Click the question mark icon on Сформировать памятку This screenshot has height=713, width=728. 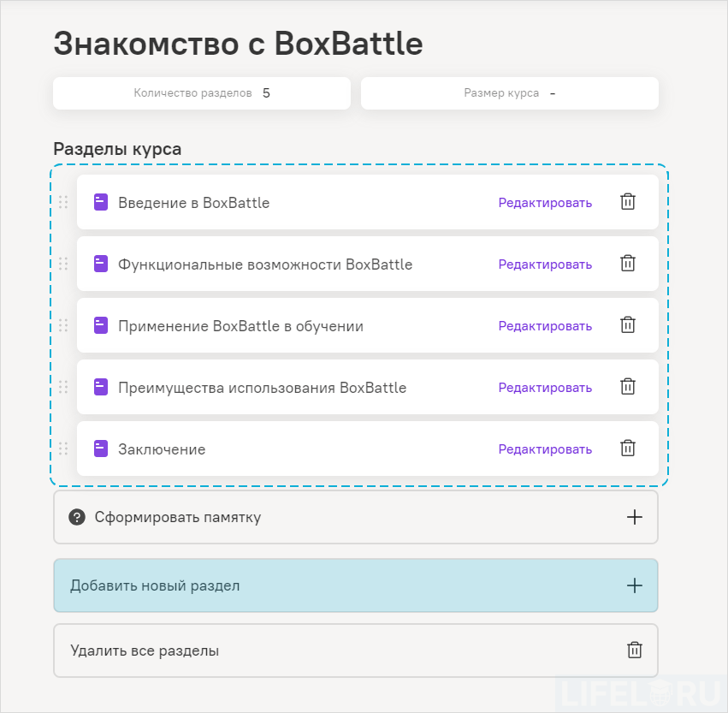tap(76, 517)
